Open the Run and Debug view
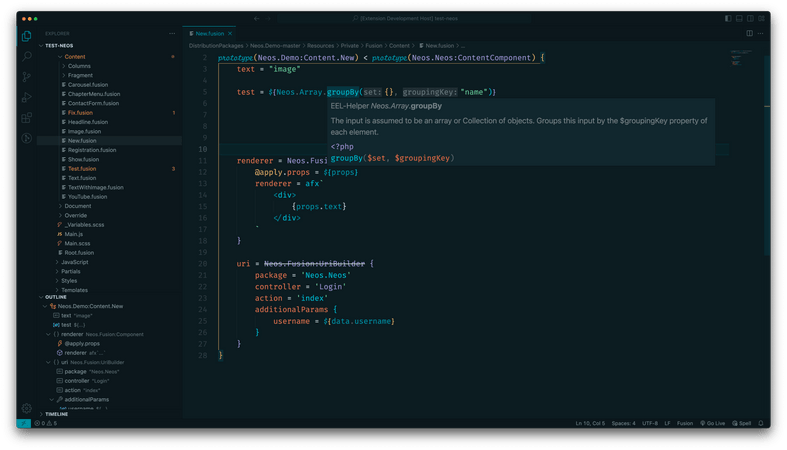The height and width of the screenshot is (450, 787). pyautogui.click(x=26, y=97)
